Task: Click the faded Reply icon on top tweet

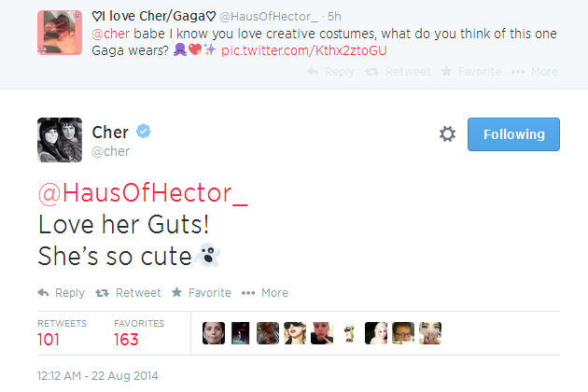Action: pyautogui.click(x=313, y=71)
